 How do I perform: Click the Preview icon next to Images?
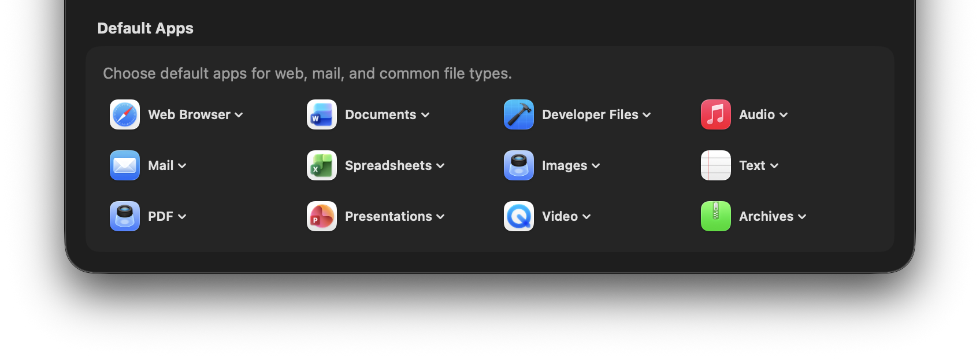coord(519,165)
